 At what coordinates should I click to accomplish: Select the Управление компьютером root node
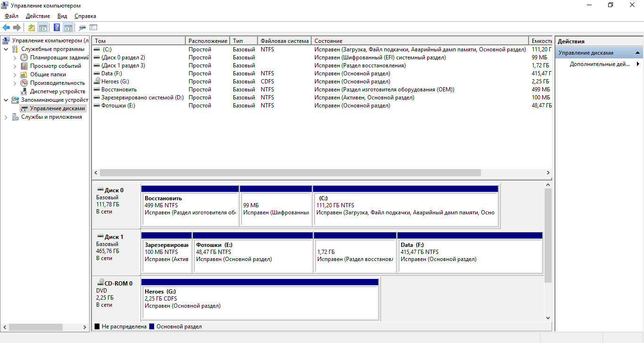46,41
